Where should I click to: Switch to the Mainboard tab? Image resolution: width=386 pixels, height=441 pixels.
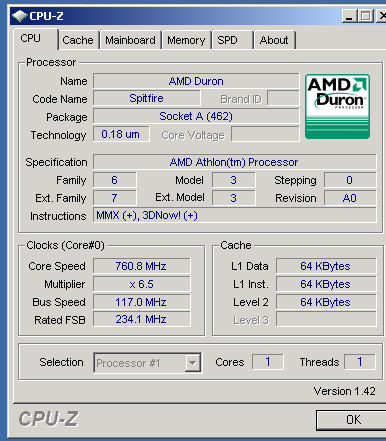130,40
